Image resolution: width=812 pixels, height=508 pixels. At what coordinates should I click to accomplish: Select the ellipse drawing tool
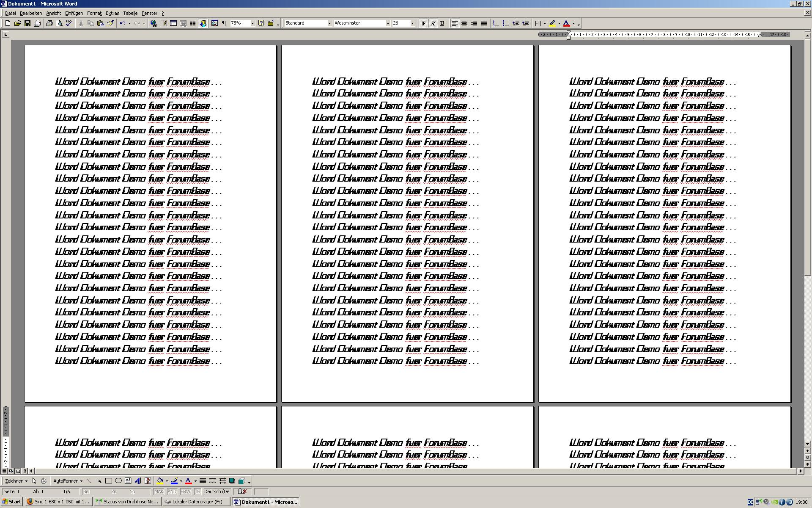118,481
